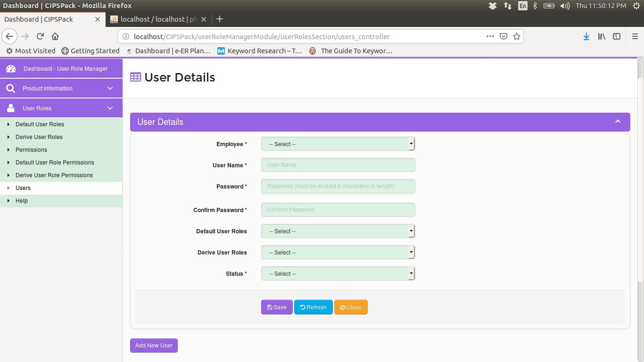This screenshot has height=362, width=644.
Task: Expand the Default User Roles select box
Action: 338,231
